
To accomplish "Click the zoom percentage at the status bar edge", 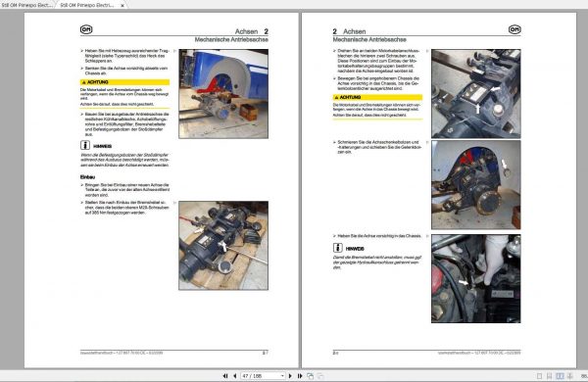I will click(584, 375).
